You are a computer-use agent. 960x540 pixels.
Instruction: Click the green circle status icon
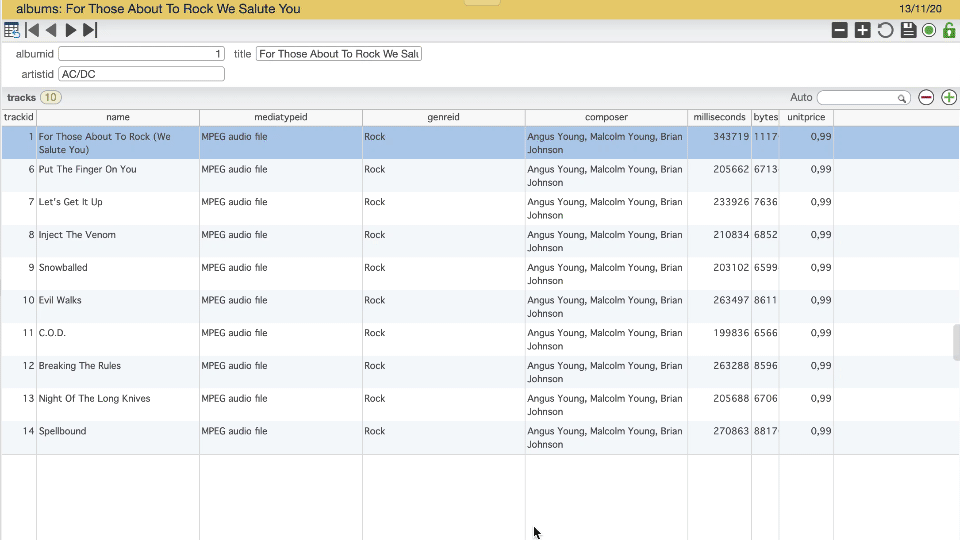[929, 30]
